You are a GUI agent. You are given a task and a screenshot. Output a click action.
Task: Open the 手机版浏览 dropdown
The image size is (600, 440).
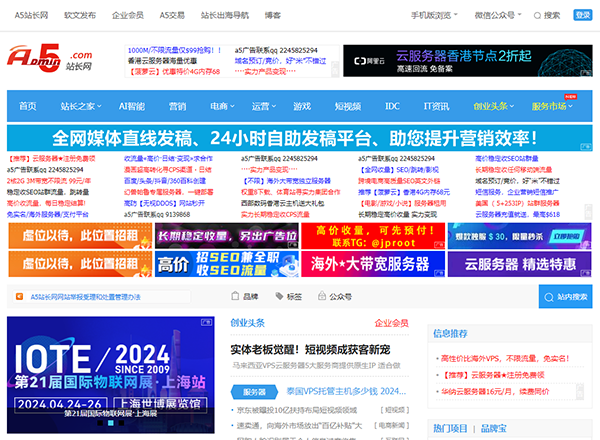tap(434, 15)
